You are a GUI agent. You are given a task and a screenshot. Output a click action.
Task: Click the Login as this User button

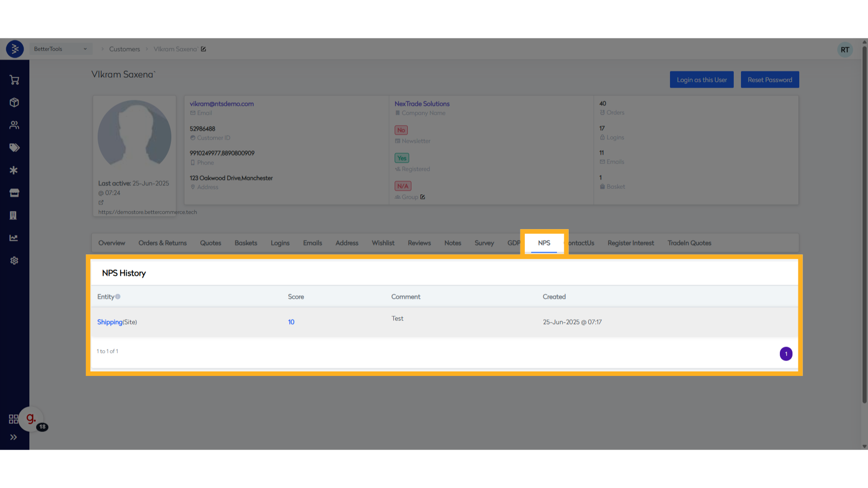click(702, 80)
